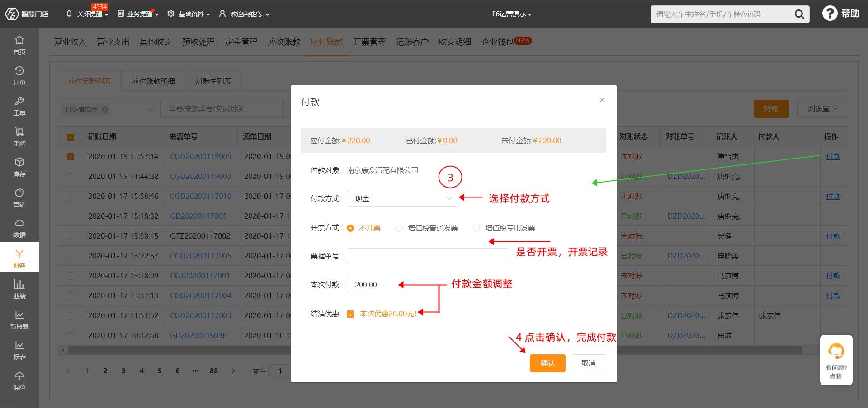Open the 首页 home icon in sidebar
Image resolution: width=868 pixels, height=408 pixels.
(19, 40)
